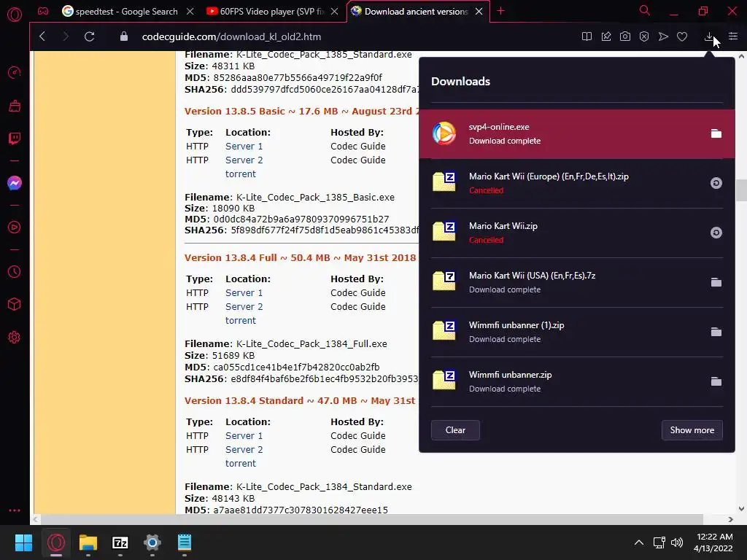Click Server 1 for 13.8.4 Standard
Viewport: 747px width, 560px height.
tap(244, 436)
